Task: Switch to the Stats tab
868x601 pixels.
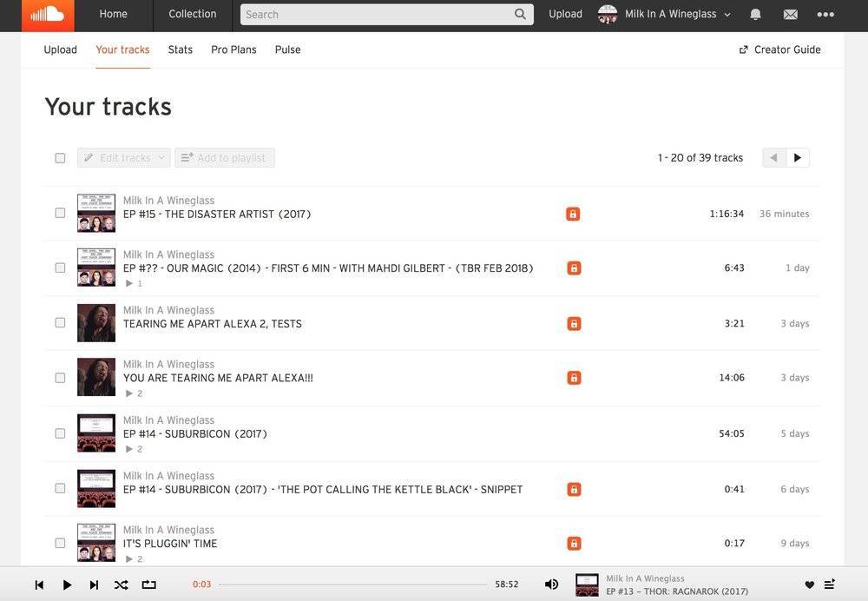Action: coord(181,50)
